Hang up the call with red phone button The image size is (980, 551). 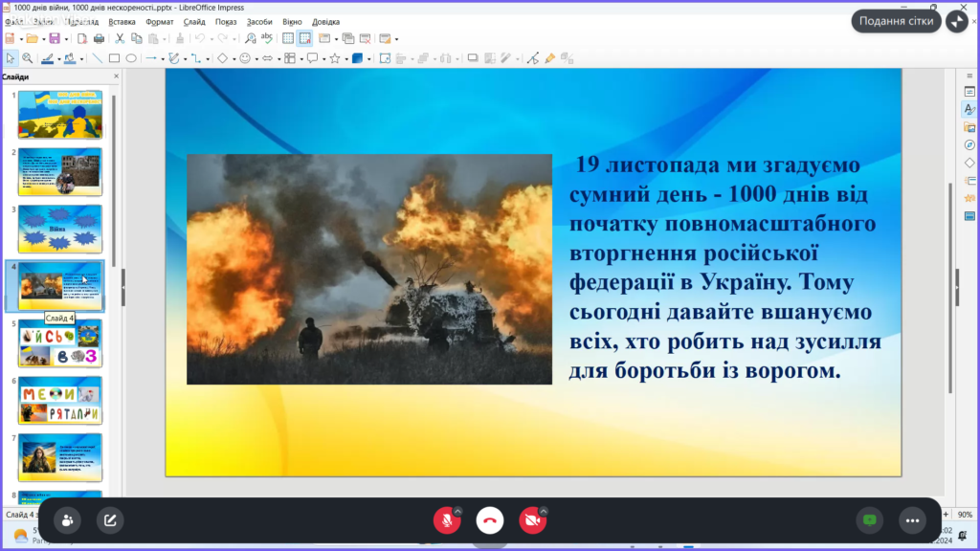coord(490,520)
